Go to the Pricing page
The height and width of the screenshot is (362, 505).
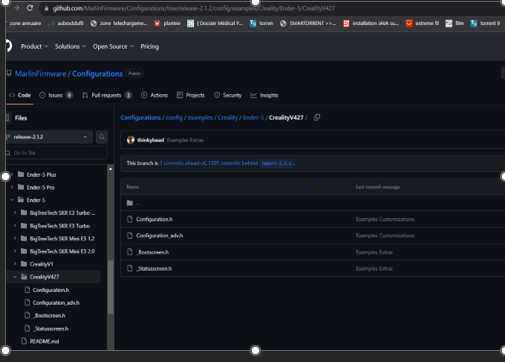(x=150, y=46)
